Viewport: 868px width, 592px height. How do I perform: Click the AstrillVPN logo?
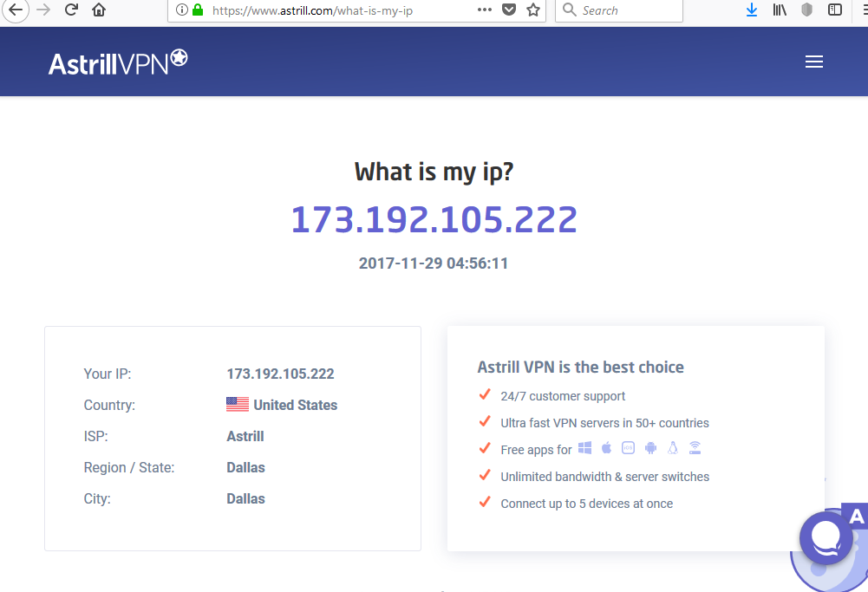pyautogui.click(x=118, y=62)
